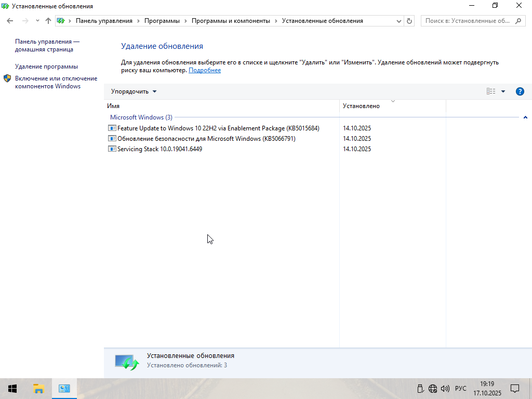The width and height of the screenshot is (532, 399).
Task: Click the search box for installed updates
Action: pyautogui.click(x=468, y=21)
